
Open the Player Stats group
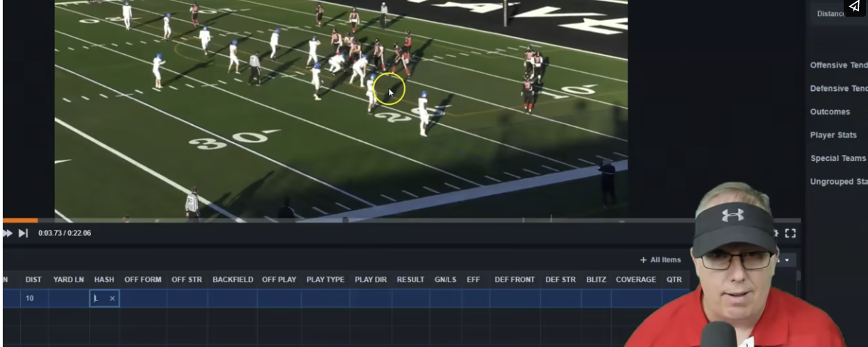tap(833, 135)
